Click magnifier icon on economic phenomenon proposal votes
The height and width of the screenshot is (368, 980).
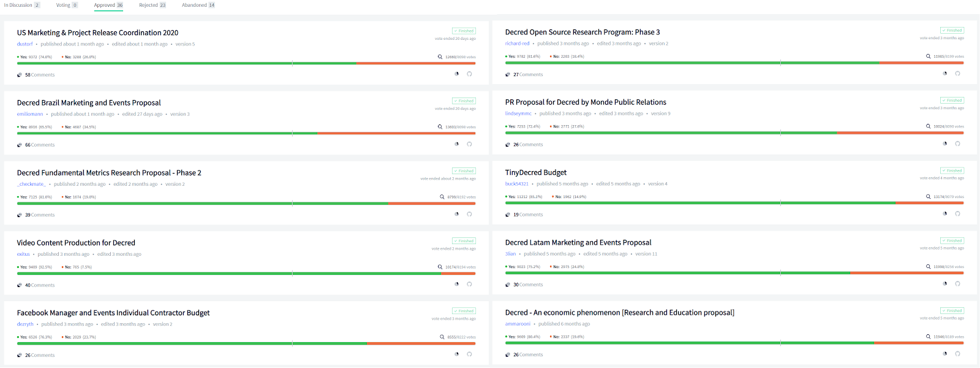coord(929,336)
